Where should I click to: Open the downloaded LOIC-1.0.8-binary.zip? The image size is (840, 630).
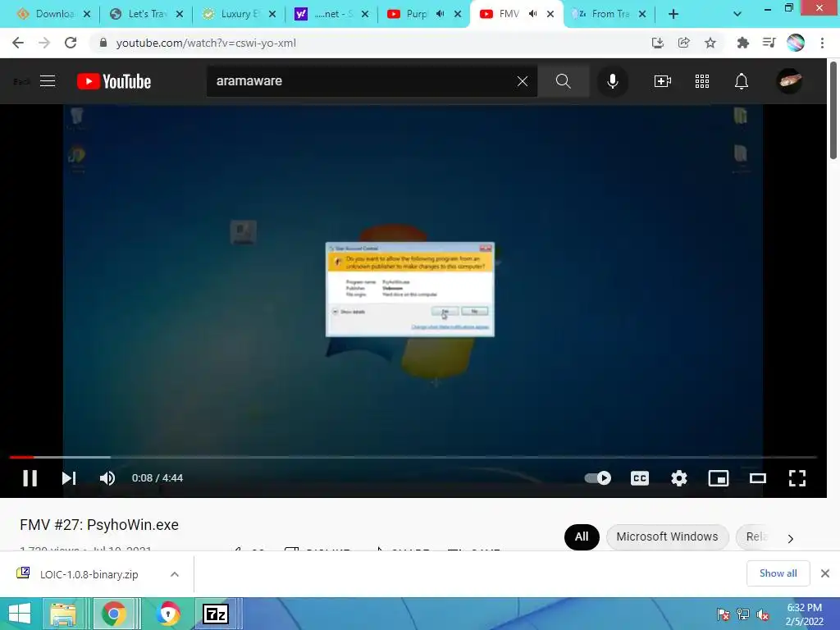point(89,574)
